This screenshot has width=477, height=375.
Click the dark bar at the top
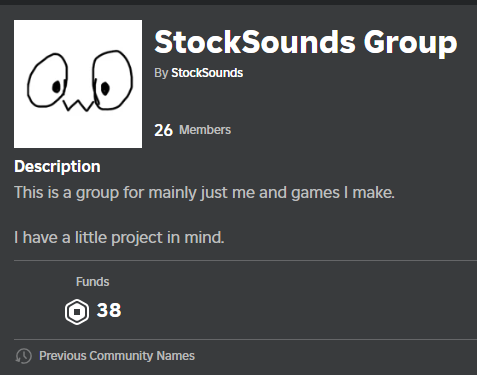click(x=238, y=2)
